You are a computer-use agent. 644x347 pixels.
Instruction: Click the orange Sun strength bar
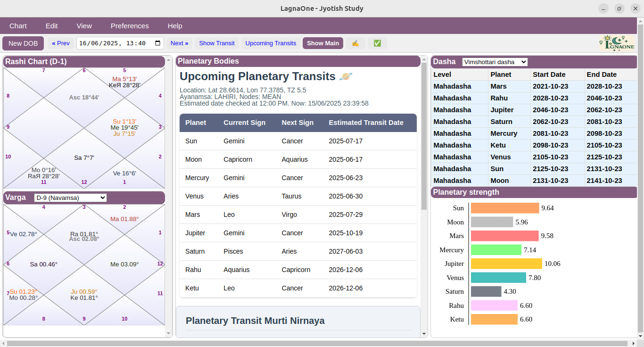coord(505,208)
